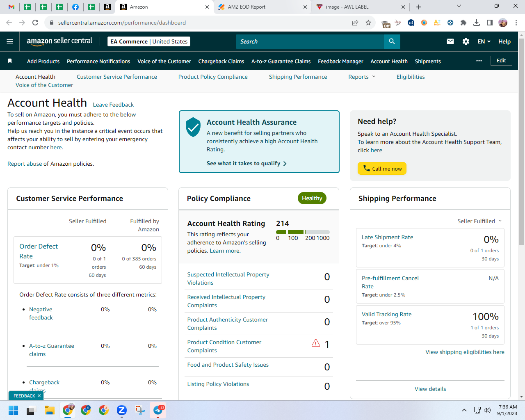Toggle the Chrome side panel icon

click(x=490, y=23)
